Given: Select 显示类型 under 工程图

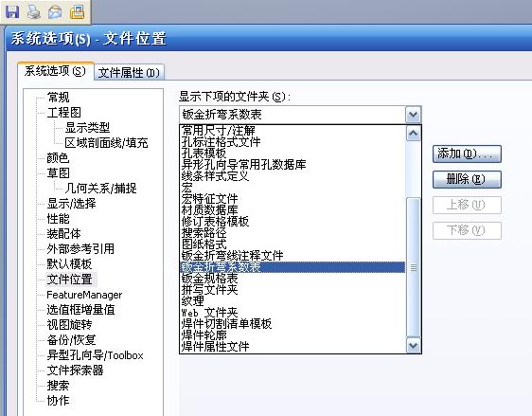Looking at the screenshot, I should coord(87,127).
